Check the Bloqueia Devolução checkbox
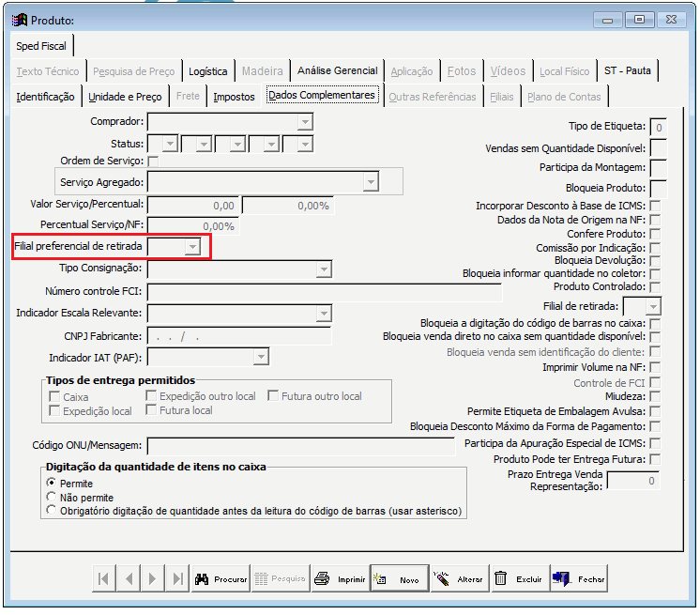This screenshot has height=615, width=700. [655, 261]
